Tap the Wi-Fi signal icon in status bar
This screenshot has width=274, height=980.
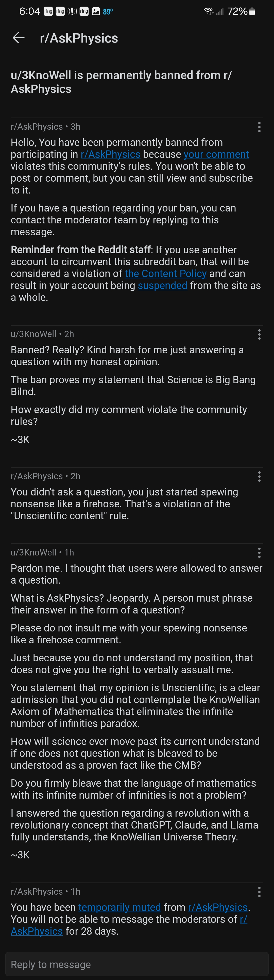(x=209, y=11)
